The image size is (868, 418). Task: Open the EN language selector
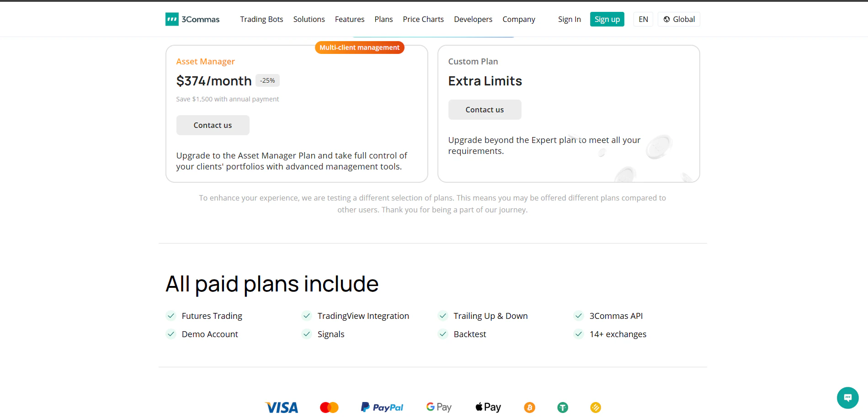pos(643,19)
